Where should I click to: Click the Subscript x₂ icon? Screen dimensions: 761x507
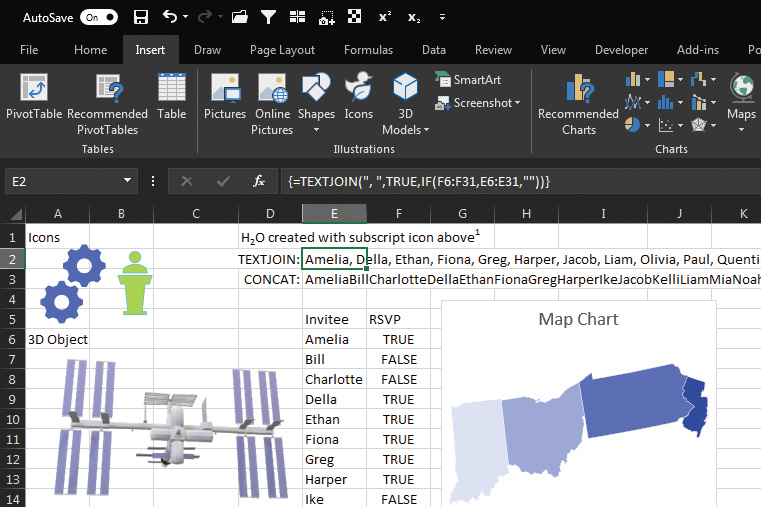click(414, 18)
